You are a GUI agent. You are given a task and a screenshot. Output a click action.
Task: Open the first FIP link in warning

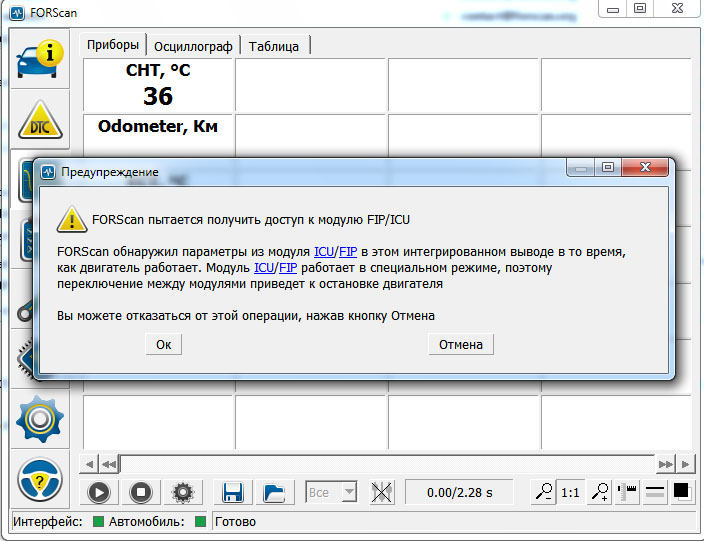pos(348,252)
